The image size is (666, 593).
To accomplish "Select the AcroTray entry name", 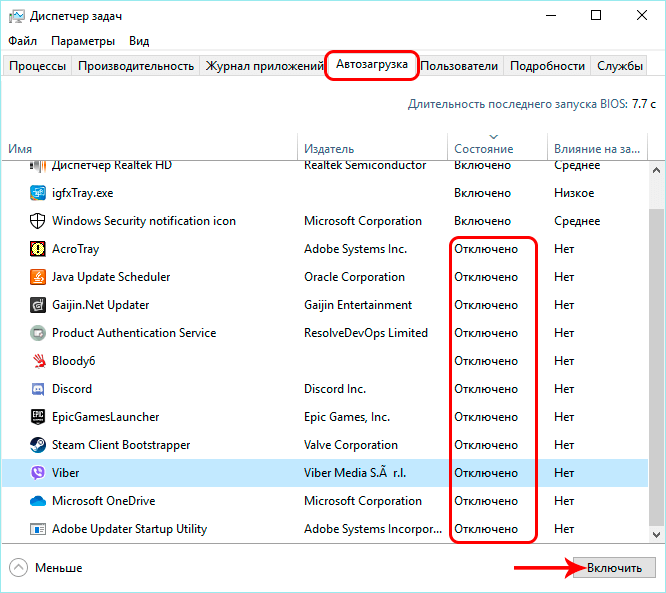I will point(75,249).
